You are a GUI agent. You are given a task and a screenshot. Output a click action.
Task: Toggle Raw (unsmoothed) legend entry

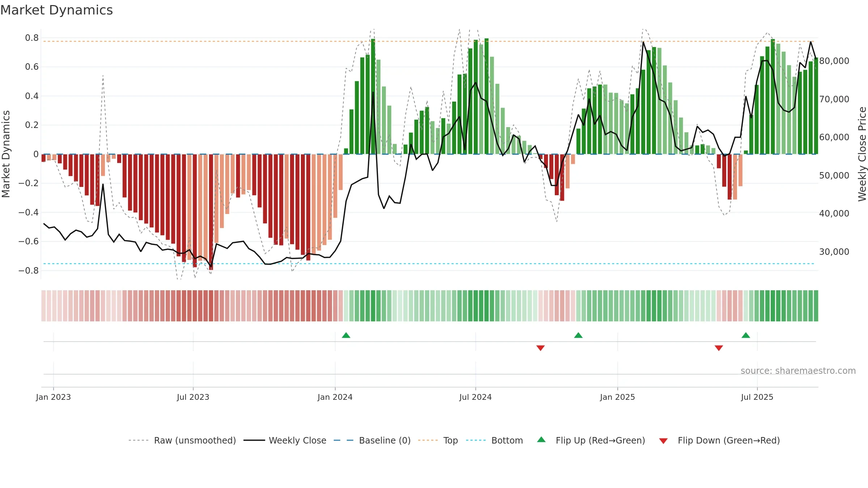182,440
